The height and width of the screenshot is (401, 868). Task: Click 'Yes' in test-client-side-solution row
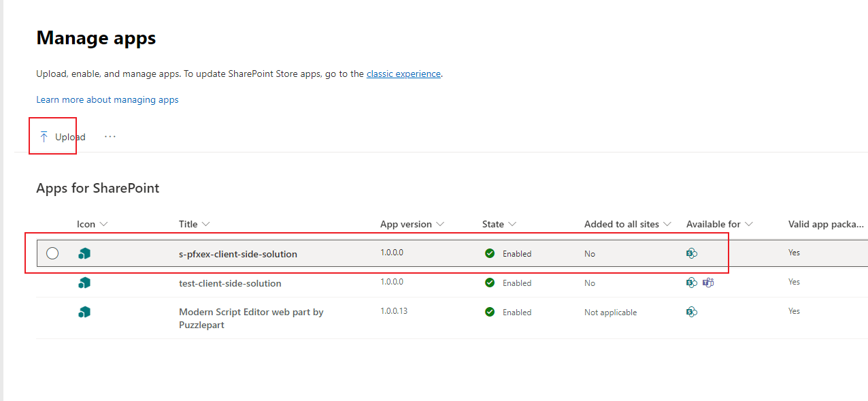coord(794,282)
